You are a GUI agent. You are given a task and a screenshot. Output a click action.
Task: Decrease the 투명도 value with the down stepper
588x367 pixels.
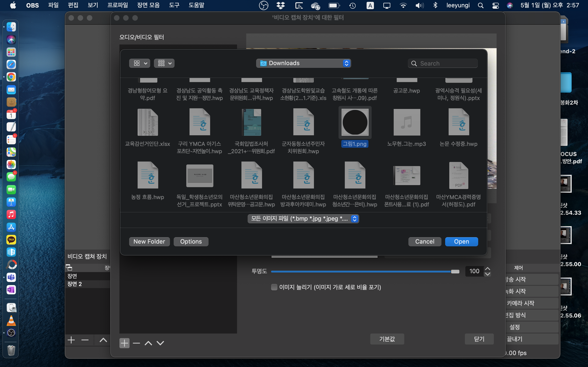(x=487, y=274)
